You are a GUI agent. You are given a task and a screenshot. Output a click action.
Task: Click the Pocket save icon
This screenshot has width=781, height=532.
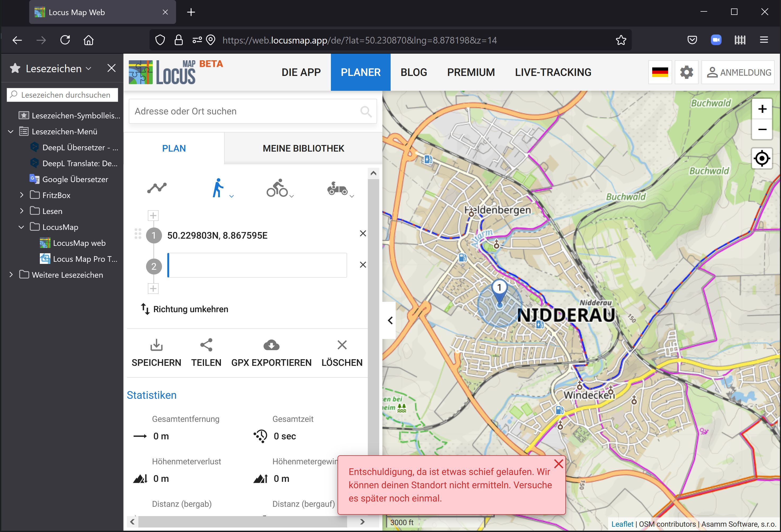(x=692, y=40)
